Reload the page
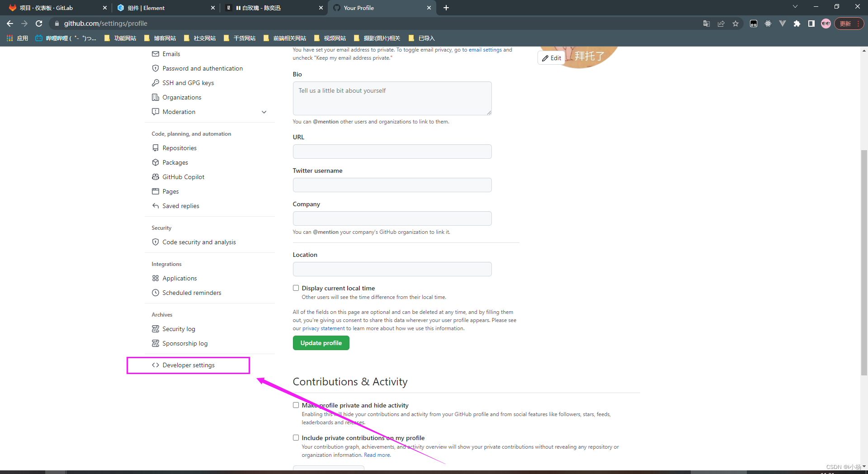 pos(39,24)
